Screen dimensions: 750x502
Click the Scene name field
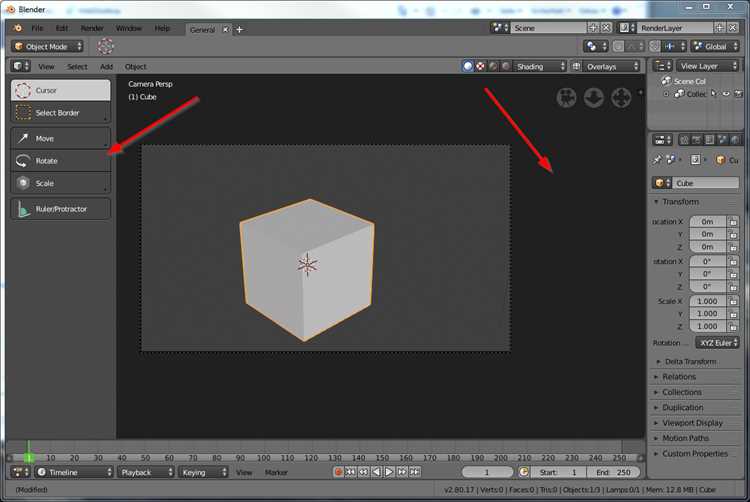[x=548, y=28]
